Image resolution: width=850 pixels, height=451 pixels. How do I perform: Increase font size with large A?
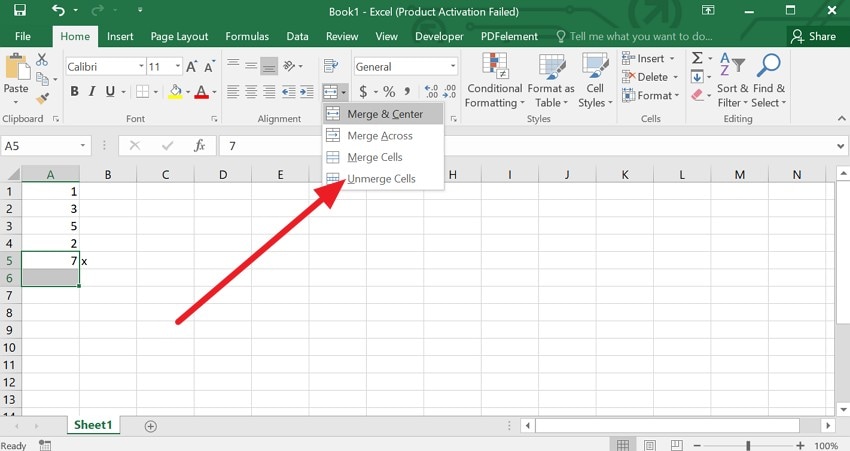(x=191, y=67)
